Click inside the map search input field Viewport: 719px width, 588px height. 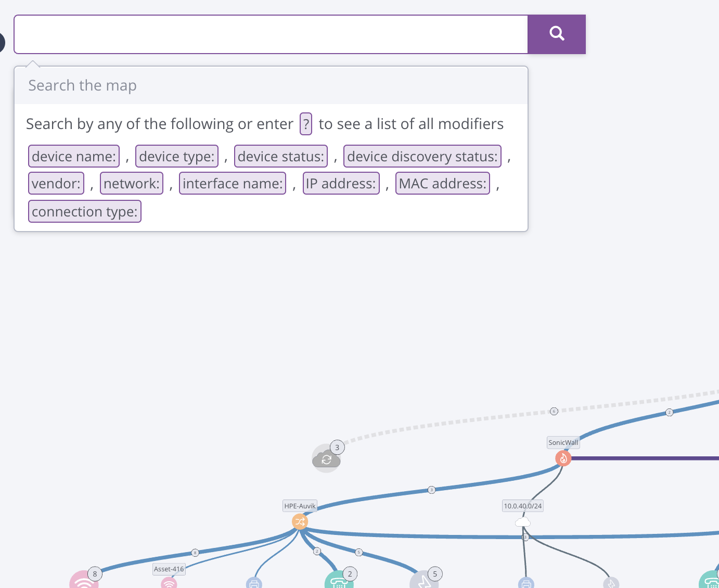pyautogui.click(x=271, y=34)
